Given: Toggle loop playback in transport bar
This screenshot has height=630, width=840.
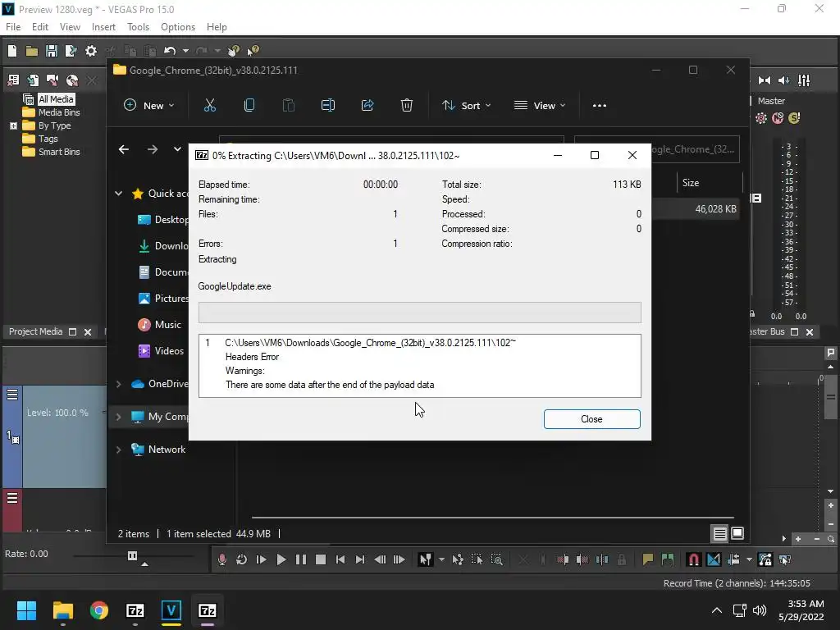Looking at the screenshot, I should [242, 559].
